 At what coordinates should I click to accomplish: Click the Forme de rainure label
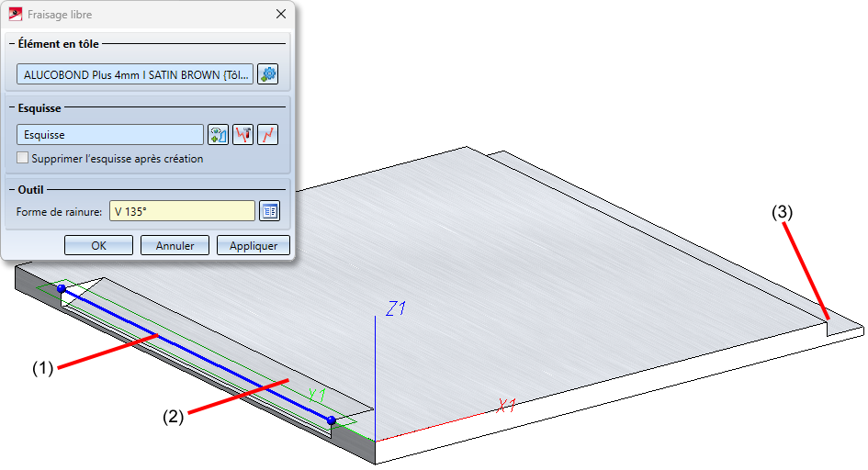[x=59, y=211]
